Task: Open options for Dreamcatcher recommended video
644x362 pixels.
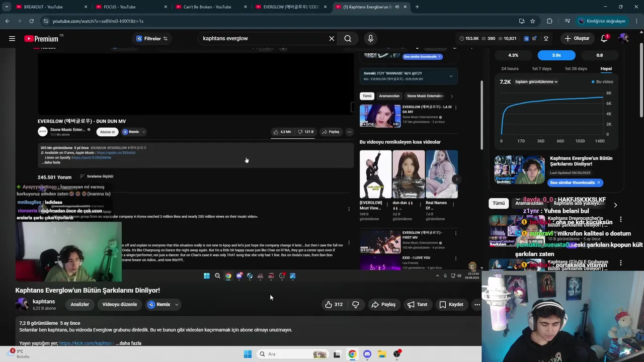Action: click(x=621, y=219)
